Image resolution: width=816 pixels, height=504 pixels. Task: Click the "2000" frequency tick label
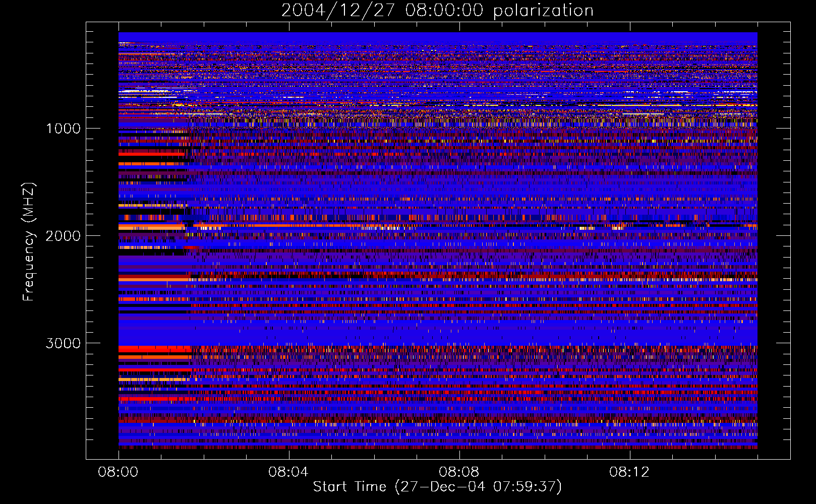pyautogui.click(x=63, y=236)
